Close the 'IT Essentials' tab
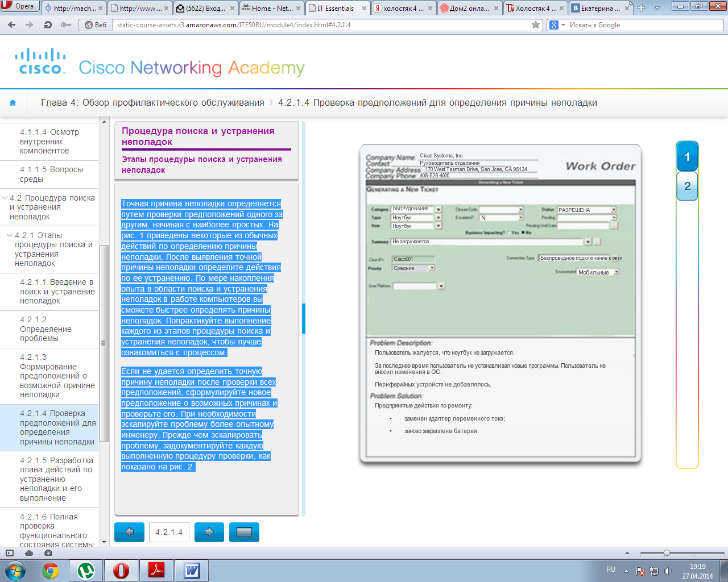This screenshot has height=582, width=728. pyautogui.click(x=365, y=8)
